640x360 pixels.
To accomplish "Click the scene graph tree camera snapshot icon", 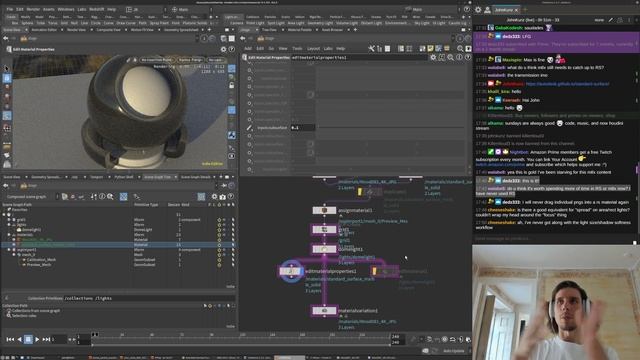I will (222, 197).
